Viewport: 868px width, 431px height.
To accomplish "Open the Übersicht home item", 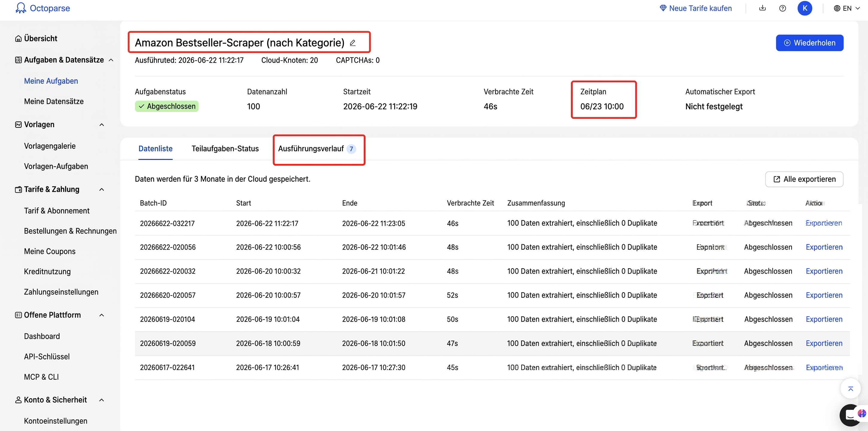I will tap(36, 38).
